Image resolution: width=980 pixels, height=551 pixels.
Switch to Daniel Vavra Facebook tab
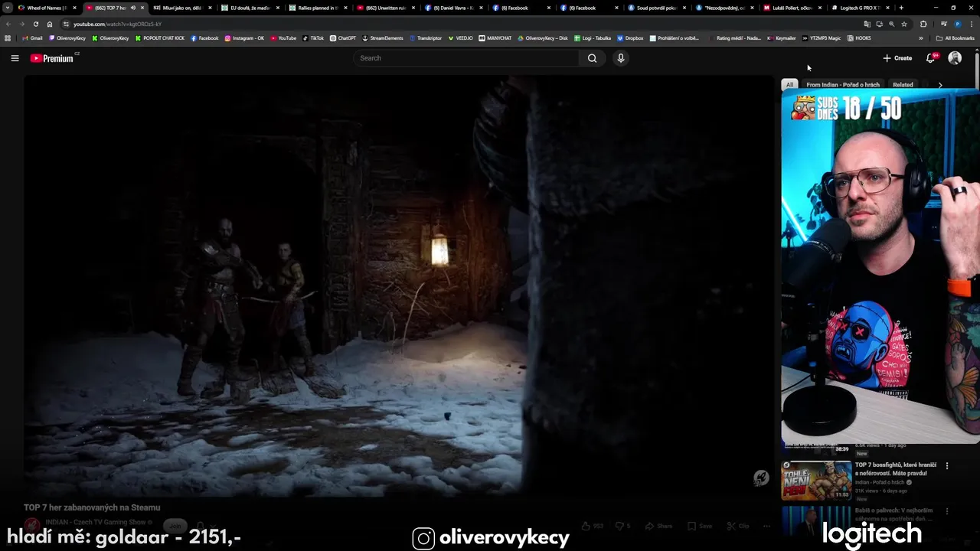pyautogui.click(x=452, y=8)
